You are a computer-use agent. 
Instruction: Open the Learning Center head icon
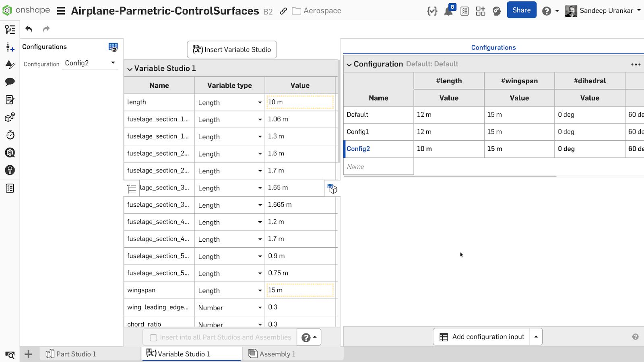tap(496, 11)
